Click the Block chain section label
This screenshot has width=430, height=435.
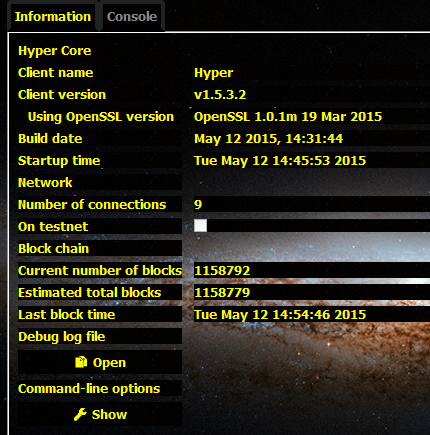[53, 248]
